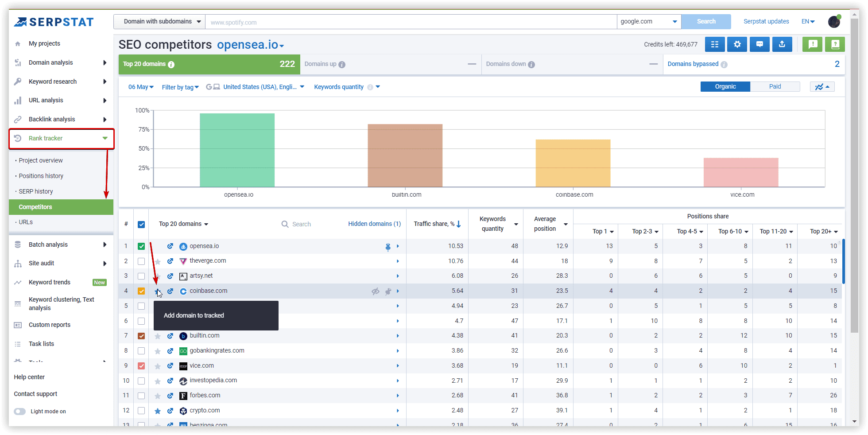The image size is (868, 435).
Task: Open the Keywords quantity chart dropdown
Action: pyautogui.click(x=347, y=87)
